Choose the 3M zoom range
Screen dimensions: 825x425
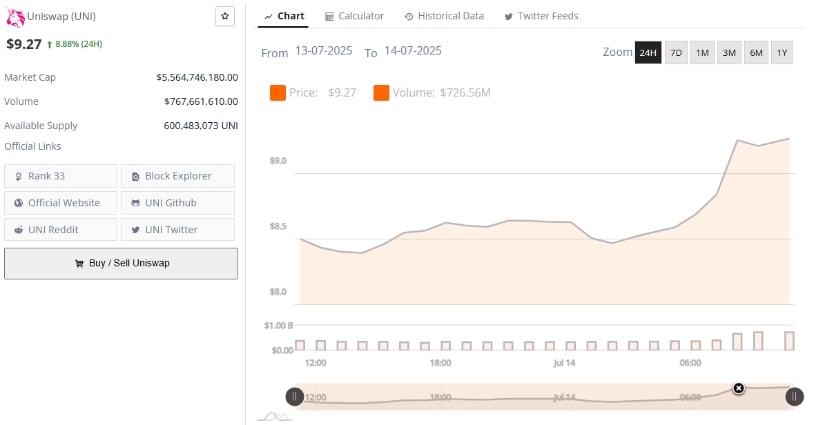click(729, 53)
